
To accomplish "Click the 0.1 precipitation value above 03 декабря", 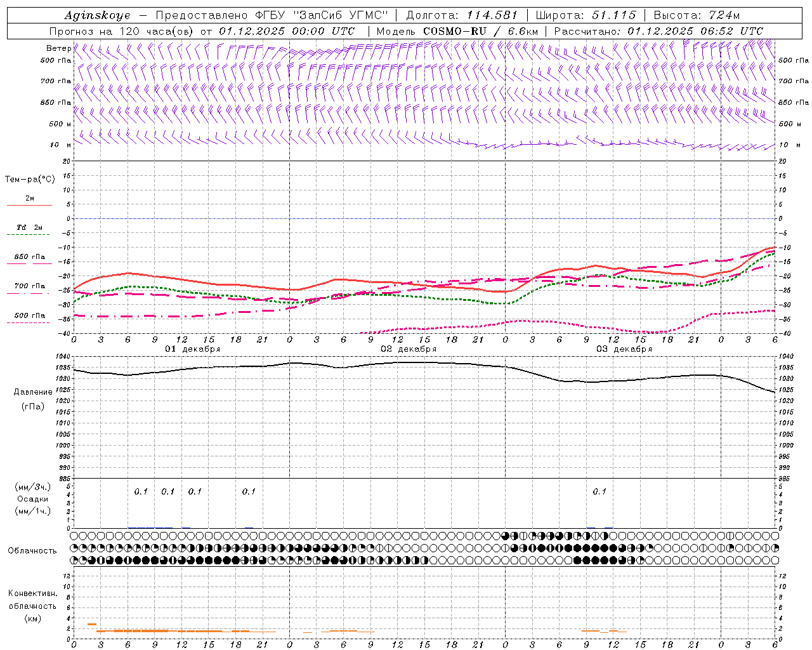I will click(x=599, y=491).
